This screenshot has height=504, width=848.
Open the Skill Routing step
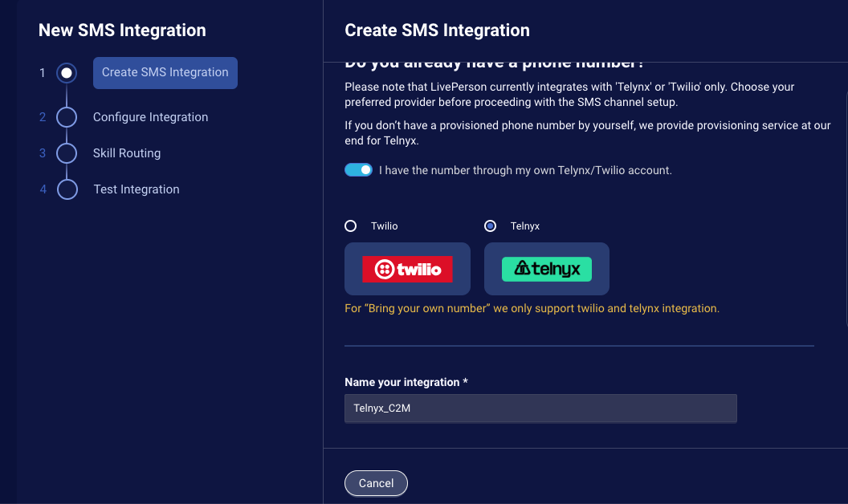point(127,153)
